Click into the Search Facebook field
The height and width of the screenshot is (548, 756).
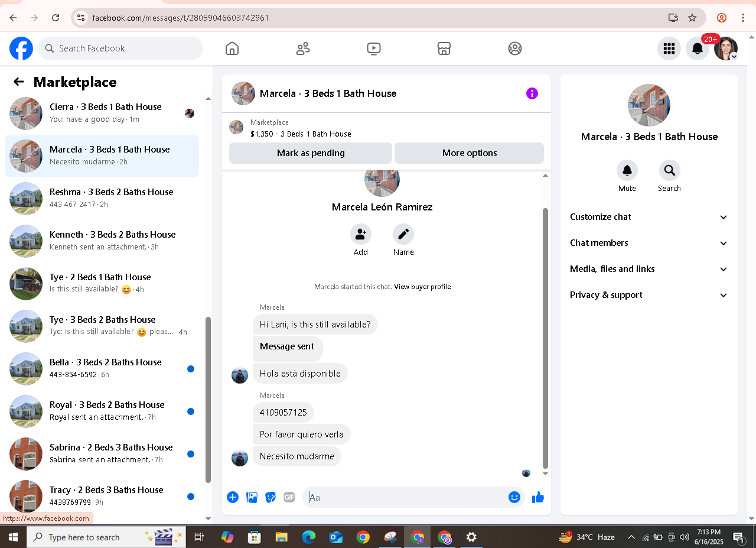click(120, 48)
